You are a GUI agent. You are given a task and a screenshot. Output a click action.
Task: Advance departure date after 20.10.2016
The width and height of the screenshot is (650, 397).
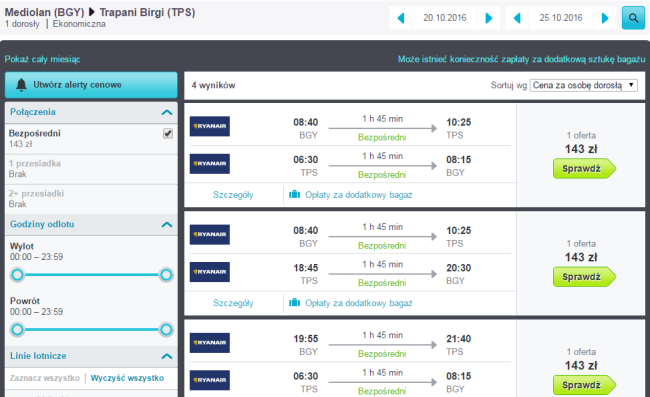(x=489, y=18)
